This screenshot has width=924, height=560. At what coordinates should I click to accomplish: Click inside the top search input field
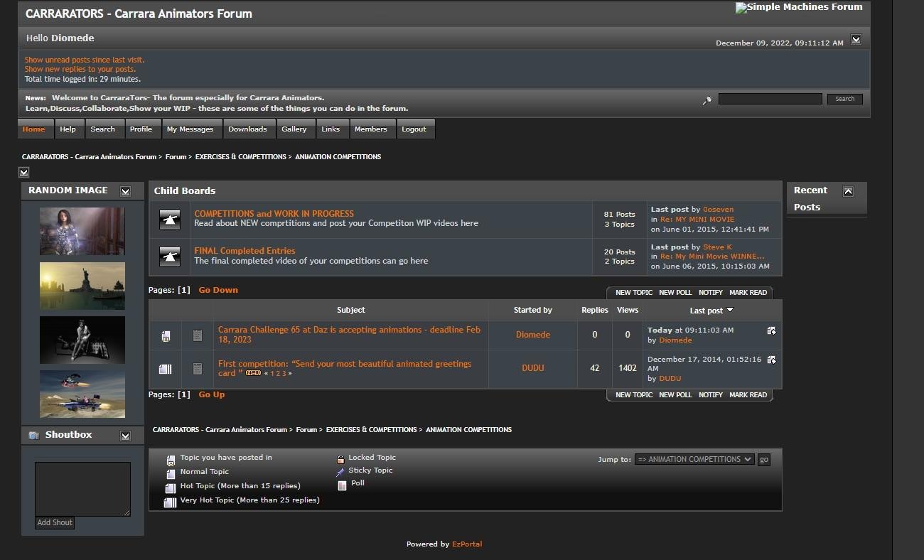pyautogui.click(x=770, y=99)
